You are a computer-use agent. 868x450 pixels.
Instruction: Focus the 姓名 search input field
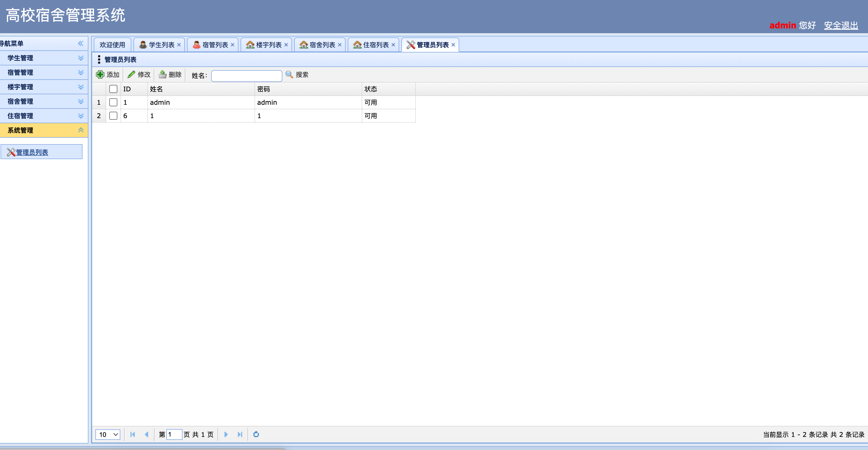[x=247, y=76]
